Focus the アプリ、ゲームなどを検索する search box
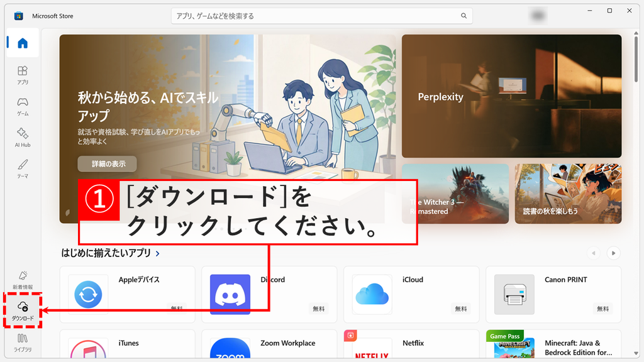The height and width of the screenshot is (362, 644). (x=321, y=16)
